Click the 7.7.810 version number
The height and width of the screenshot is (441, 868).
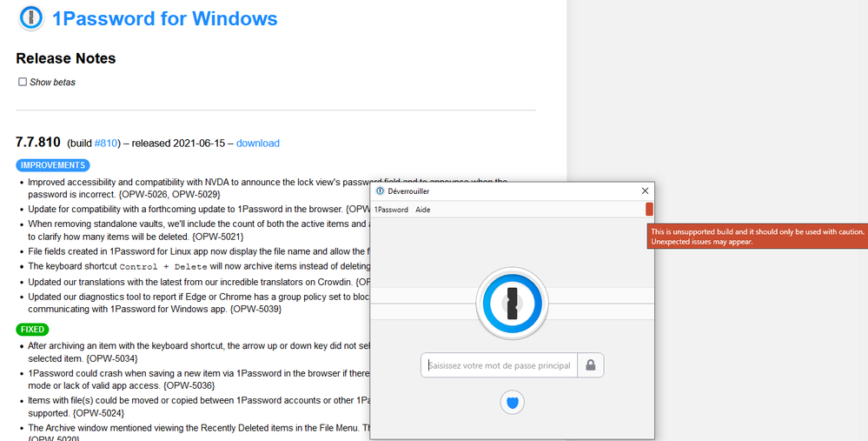point(39,142)
